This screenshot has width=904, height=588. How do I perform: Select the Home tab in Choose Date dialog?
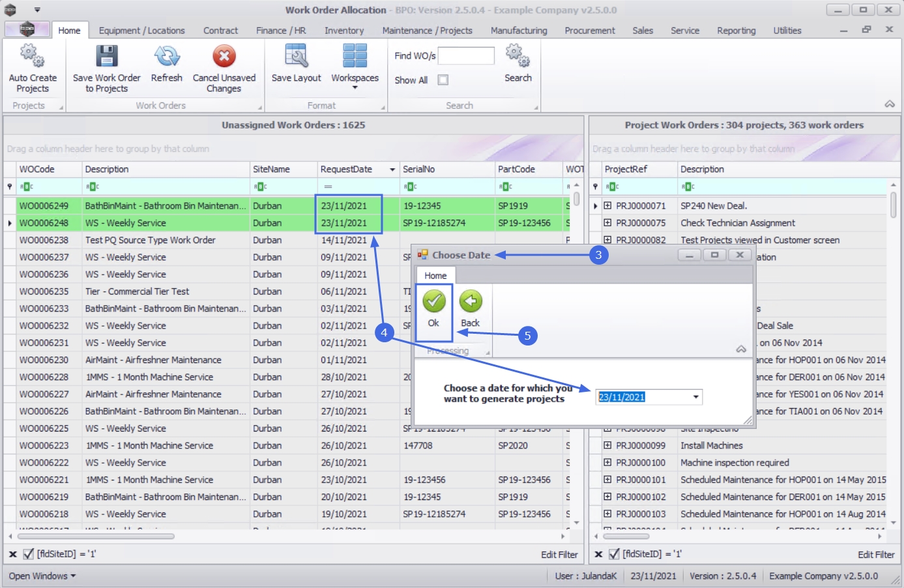click(435, 276)
